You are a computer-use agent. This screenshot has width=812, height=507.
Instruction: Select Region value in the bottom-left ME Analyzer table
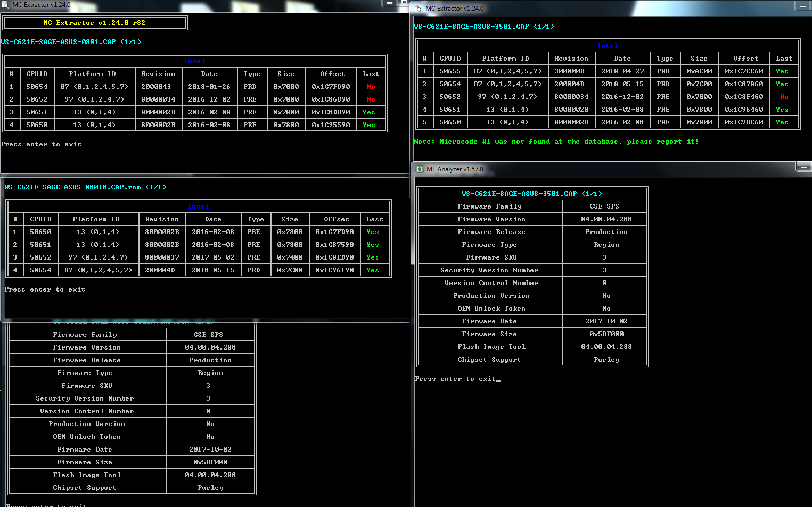210,373
